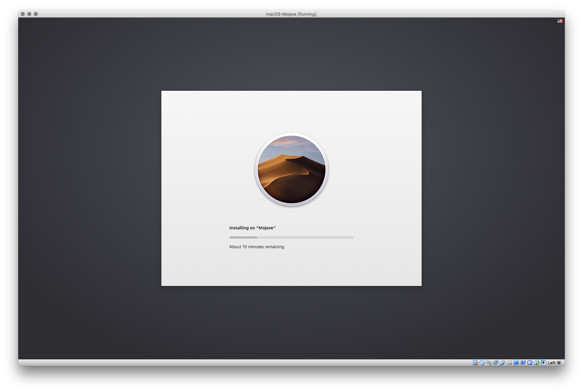Click the "Installing on Mojave" label
Screen dimensions: 583x392
point(252,228)
